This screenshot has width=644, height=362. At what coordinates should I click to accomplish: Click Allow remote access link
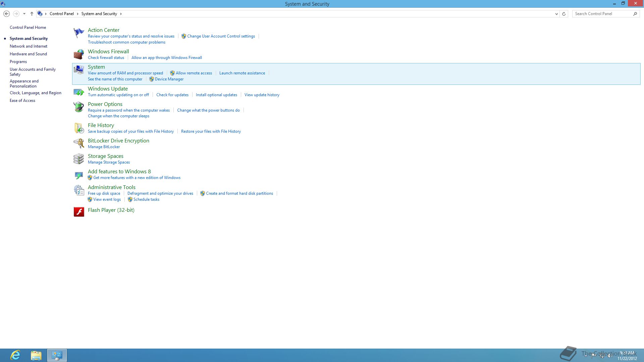click(x=194, y=73)
